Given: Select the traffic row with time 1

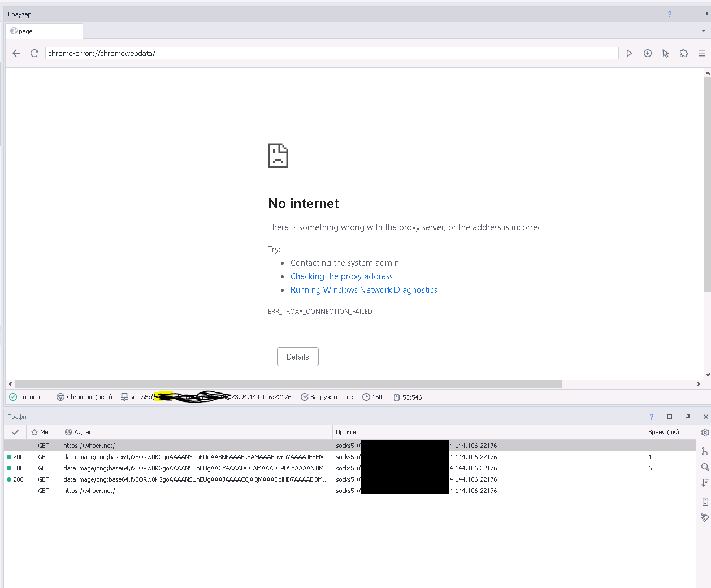Looking at the screenshot, I should coord(350,457).
